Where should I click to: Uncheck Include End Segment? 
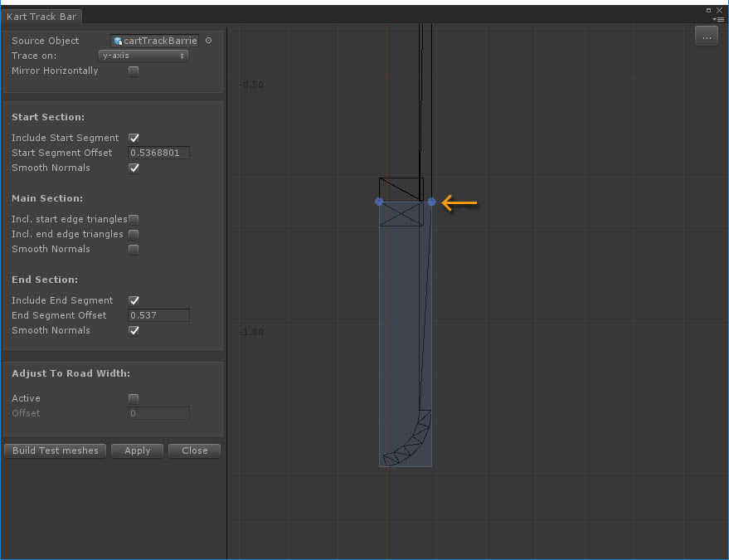tap(134, 300)
